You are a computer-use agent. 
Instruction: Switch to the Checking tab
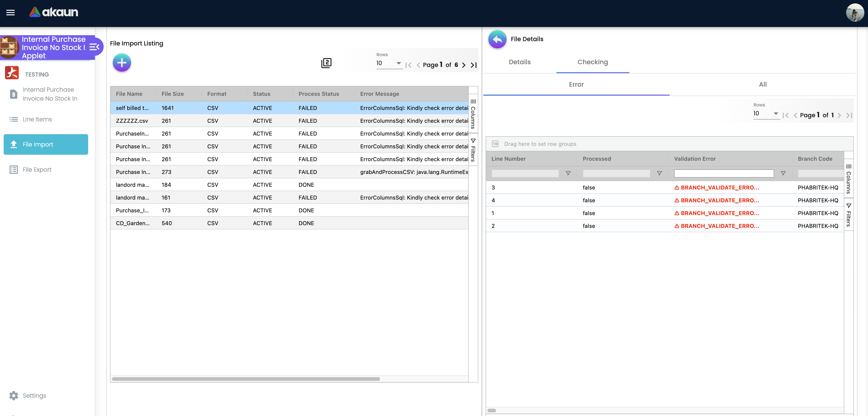[x=593, y=62]
